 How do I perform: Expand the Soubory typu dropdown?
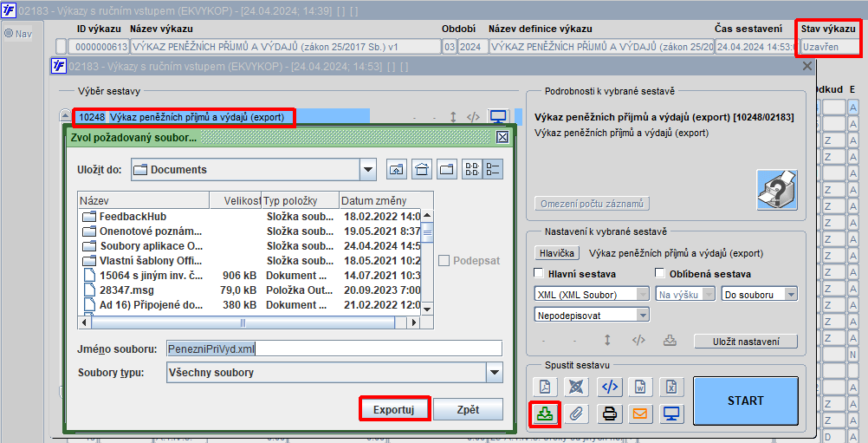(495, 372)
